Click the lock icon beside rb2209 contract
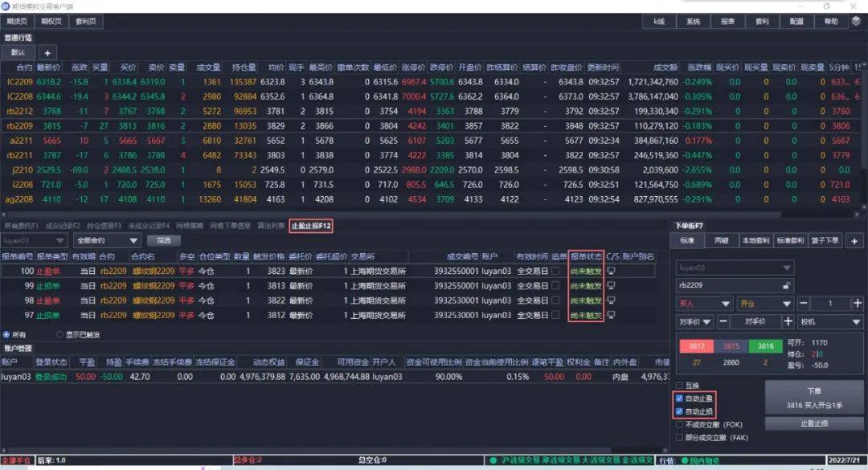 (x=786, y=284)
